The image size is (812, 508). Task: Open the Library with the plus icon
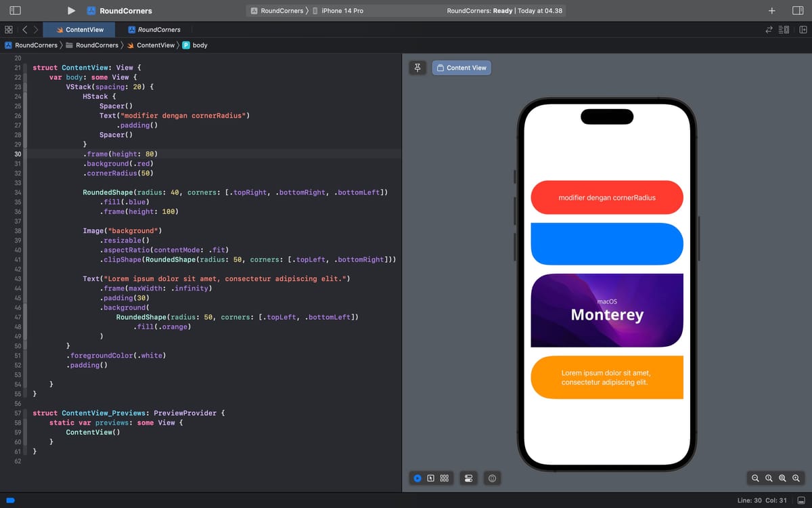771,11
